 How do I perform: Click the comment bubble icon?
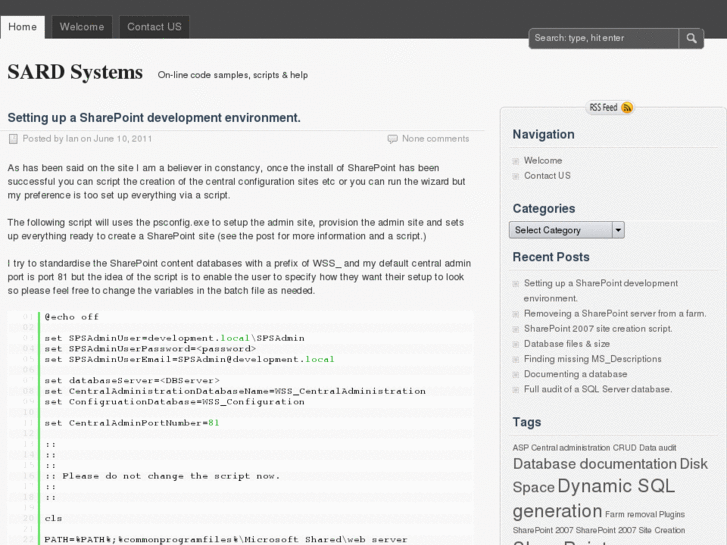tap(392, 139)
